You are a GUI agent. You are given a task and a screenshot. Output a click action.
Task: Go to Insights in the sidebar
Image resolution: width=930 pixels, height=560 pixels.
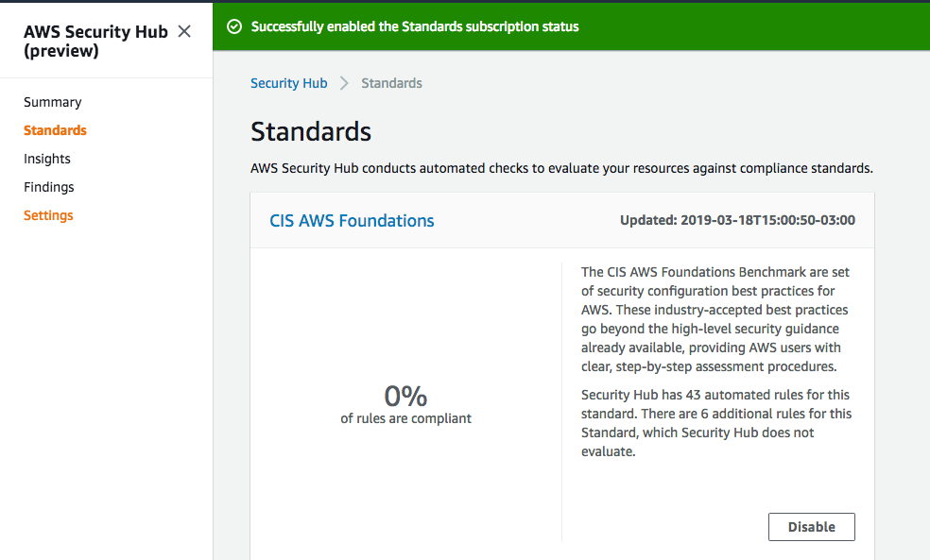(x=47, y=159)
